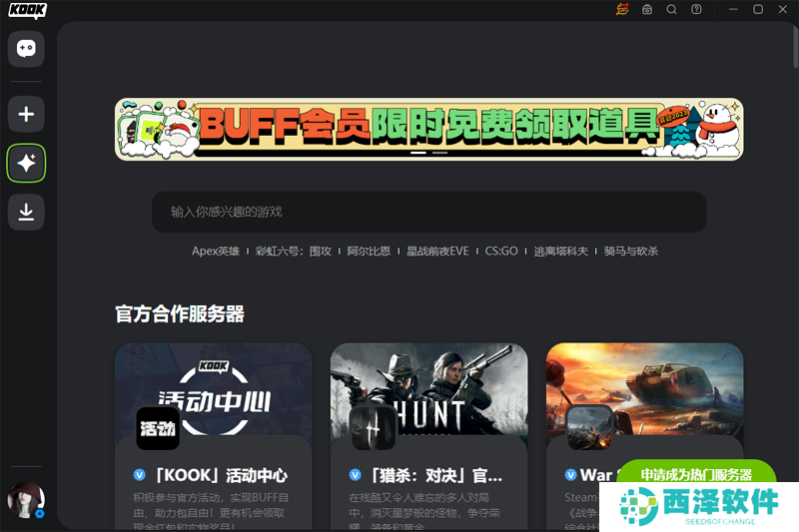Type in the game search input field
The height and width of the screenshot is (532, 799).
pos(428,212)
